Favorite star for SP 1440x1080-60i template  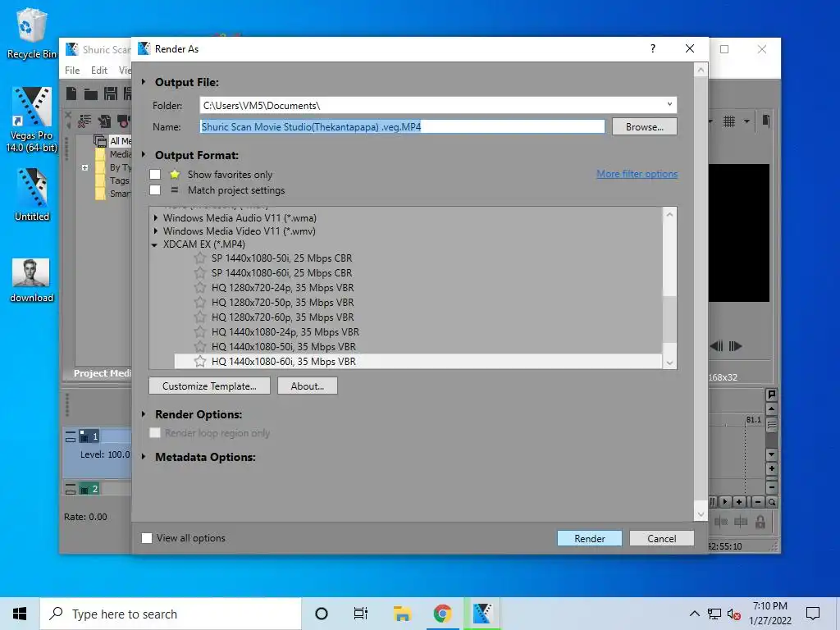point(200,272)
